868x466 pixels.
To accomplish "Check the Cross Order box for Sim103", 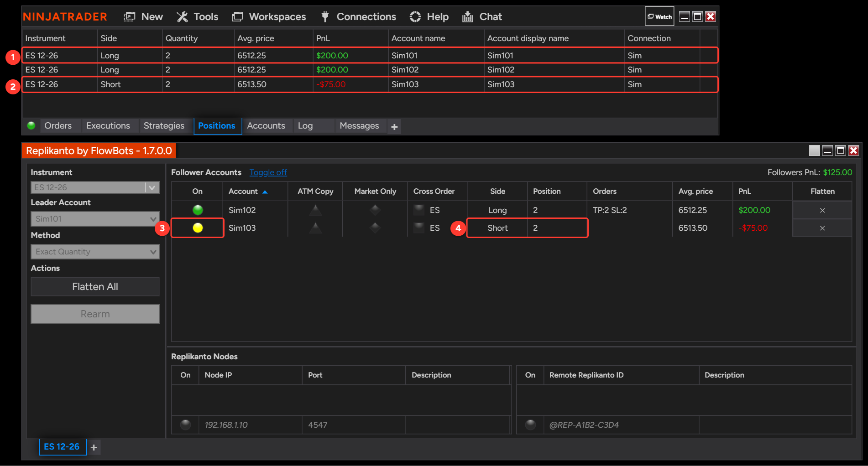I will click(418, 228).
